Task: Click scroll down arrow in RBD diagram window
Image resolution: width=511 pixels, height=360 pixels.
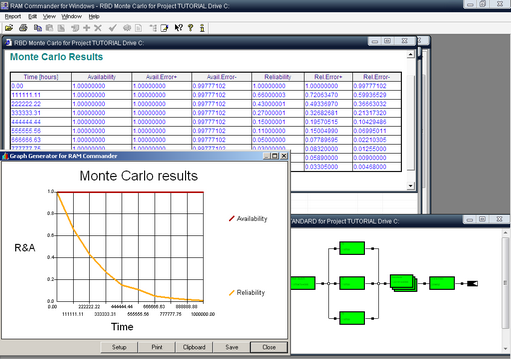Action: point(505,349)
